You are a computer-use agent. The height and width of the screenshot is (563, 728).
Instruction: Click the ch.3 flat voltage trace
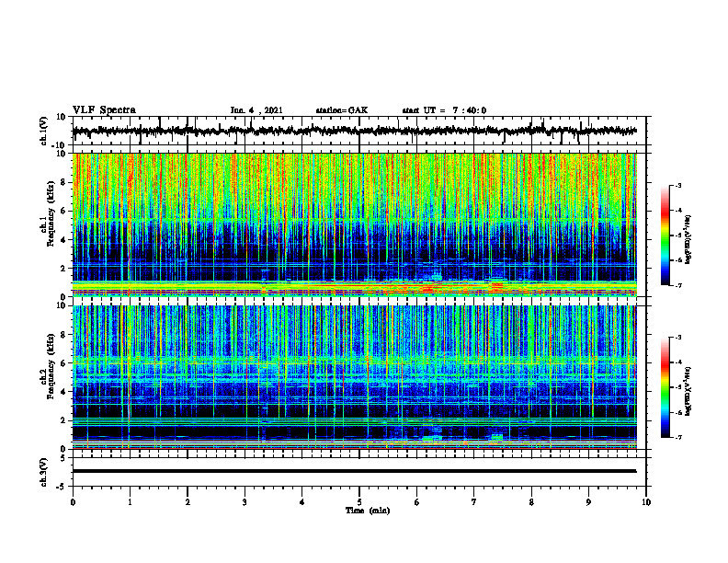click(x=354, y=471)
